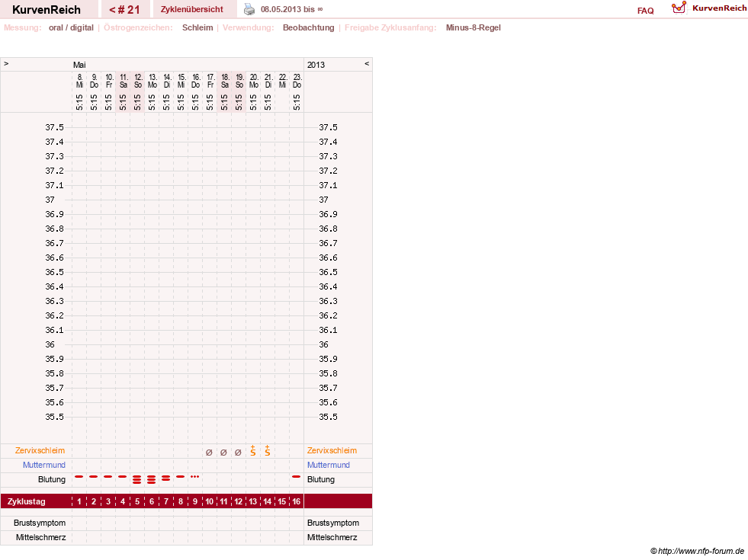Click the right Zervixschleim row label
The image size is (748, 560).
[x=332, y=450]
